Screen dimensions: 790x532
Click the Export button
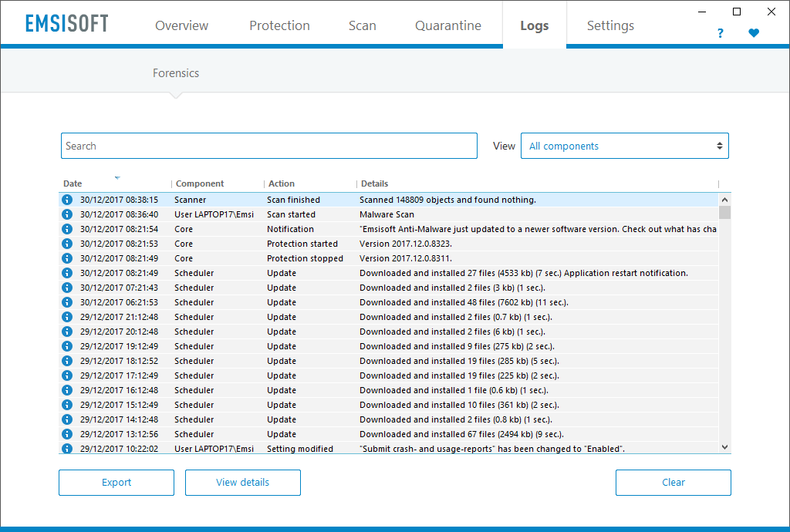[116, 482]
